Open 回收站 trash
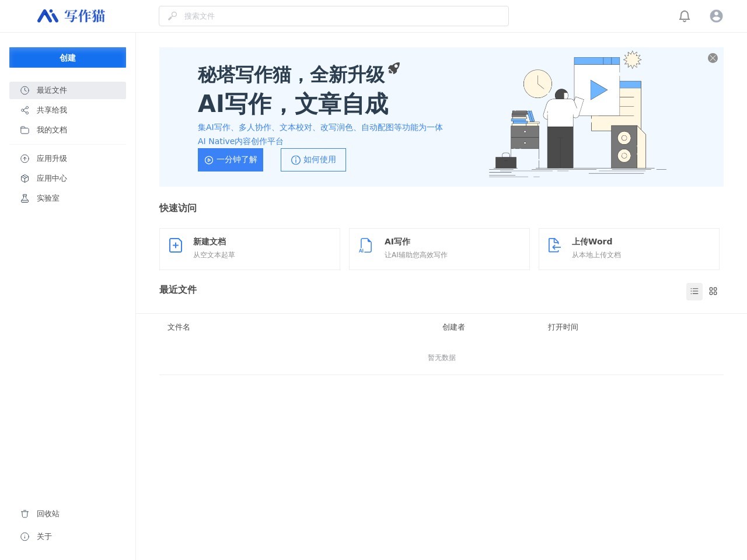The image size is (747, 560). pyautogui.click(x=68, y=514)
